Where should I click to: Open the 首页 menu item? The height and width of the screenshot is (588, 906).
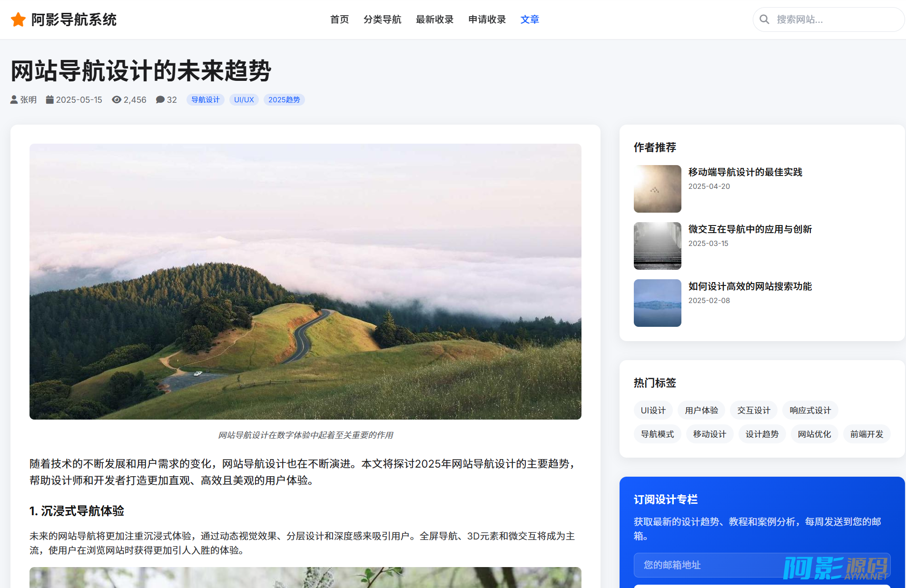coord(340,20)
